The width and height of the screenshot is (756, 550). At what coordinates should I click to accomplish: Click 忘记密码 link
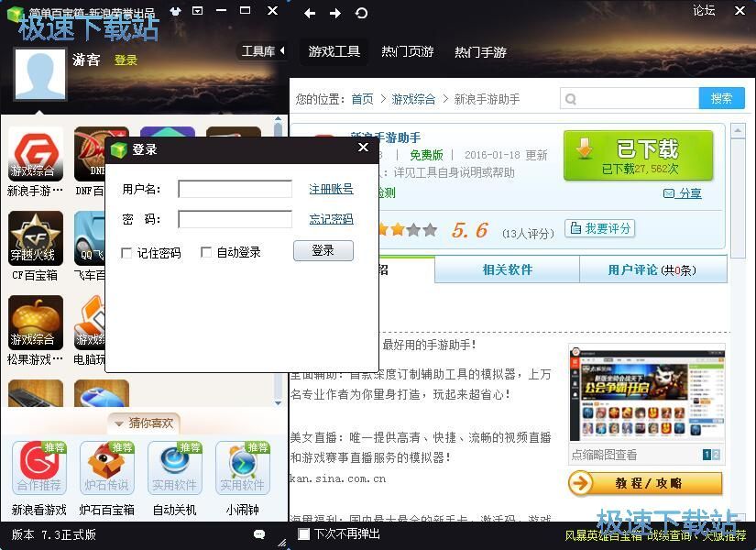[331, 219]
